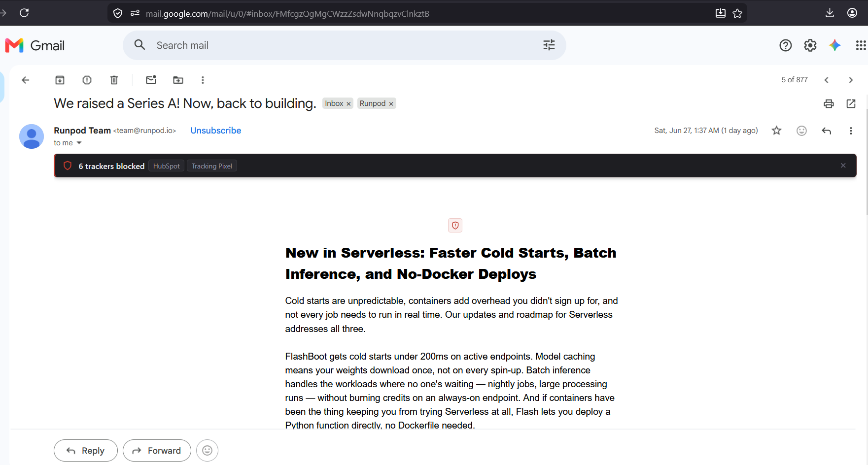The width and height of the screenshot is (868, 465).
Task: Click the Runpod Team sender name
Action: [82, 131]
